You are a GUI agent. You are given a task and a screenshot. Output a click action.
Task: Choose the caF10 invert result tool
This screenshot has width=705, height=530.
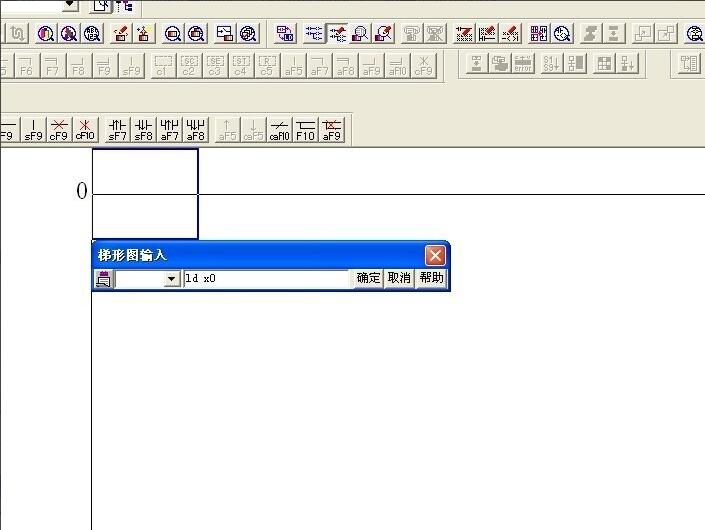tap(280, 131)
